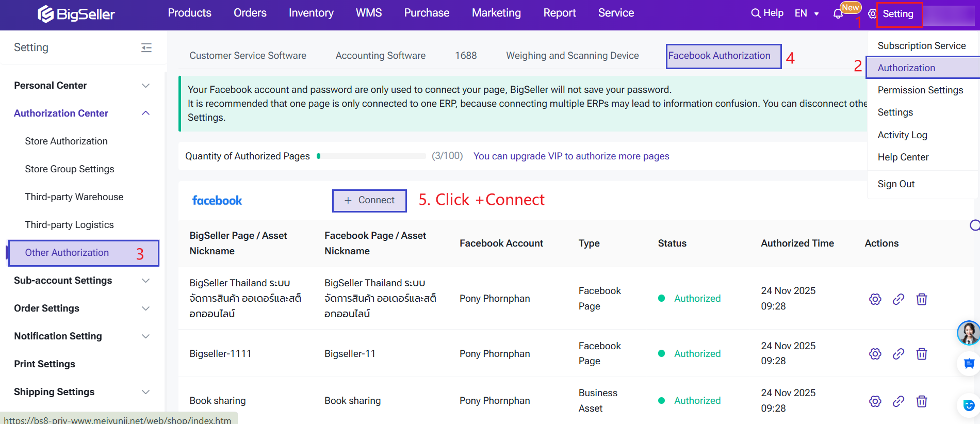This screenshot has width=980, height=424.
Task: Click the BigSeller logo
Action: 76,14
